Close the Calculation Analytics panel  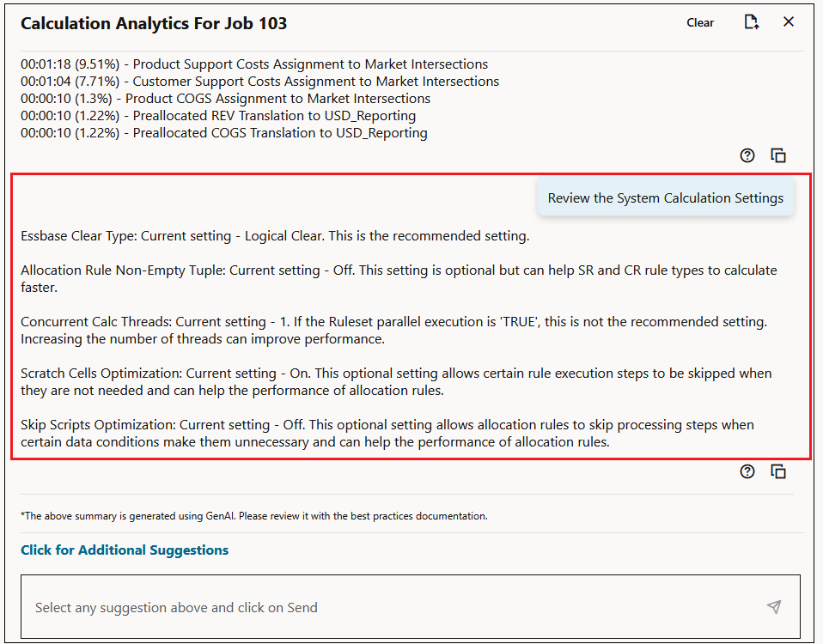[x=789, y=21]
